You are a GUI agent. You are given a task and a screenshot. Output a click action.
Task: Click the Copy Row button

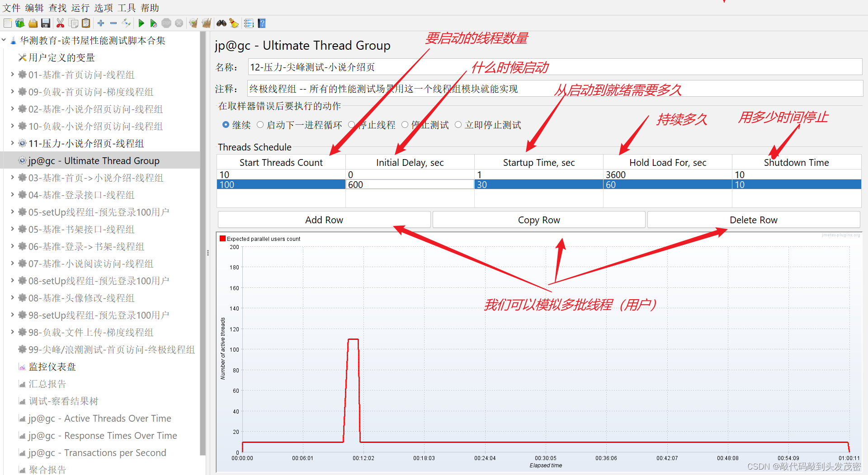pos(539,220)
